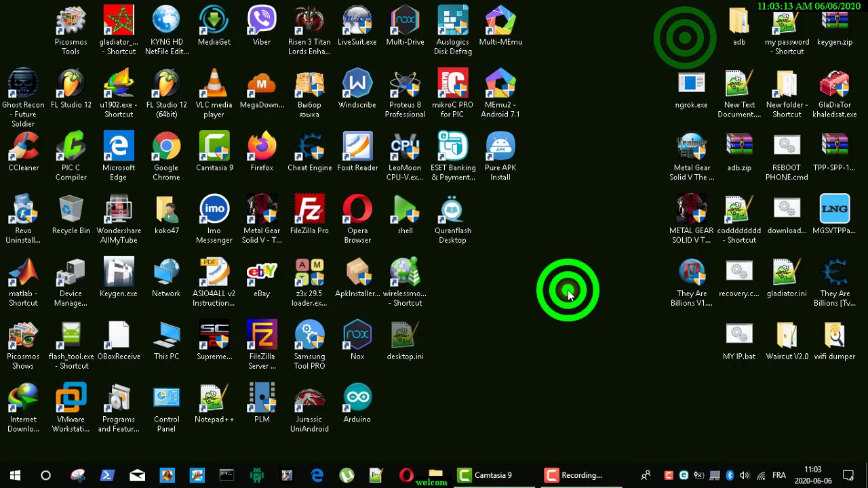
Task: Select the PIC C Compiler icon
Action: pos(71,157)
